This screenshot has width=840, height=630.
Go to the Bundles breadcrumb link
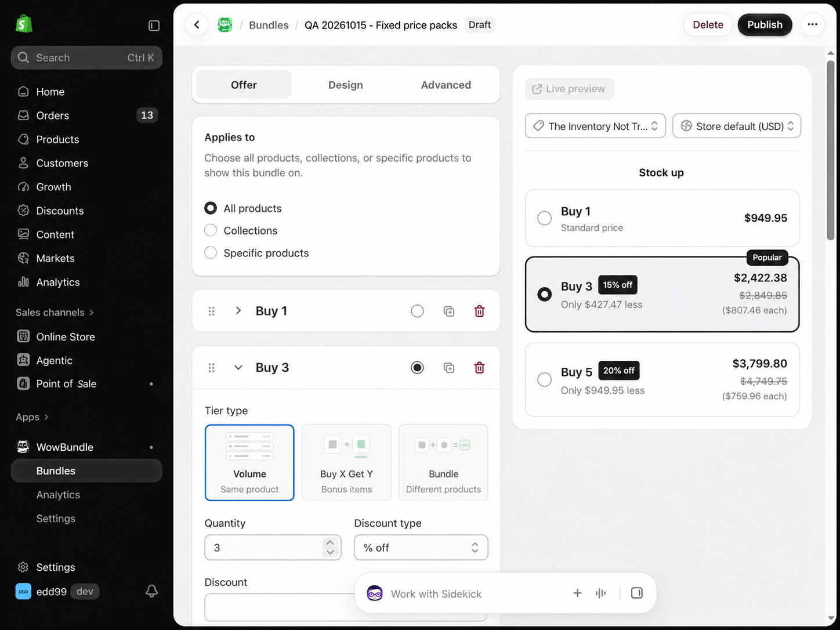(269, 25)
